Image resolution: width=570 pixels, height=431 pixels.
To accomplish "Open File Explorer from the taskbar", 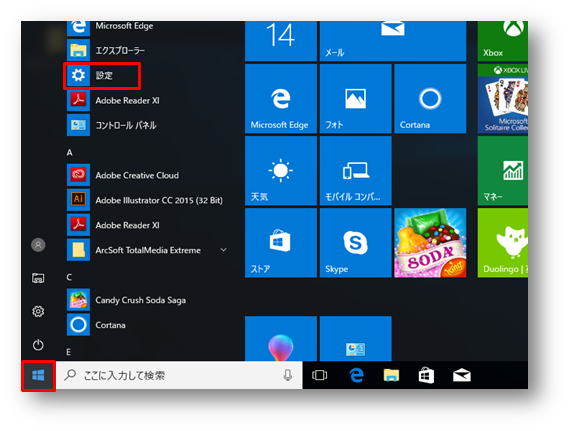I will coord(391,375).
